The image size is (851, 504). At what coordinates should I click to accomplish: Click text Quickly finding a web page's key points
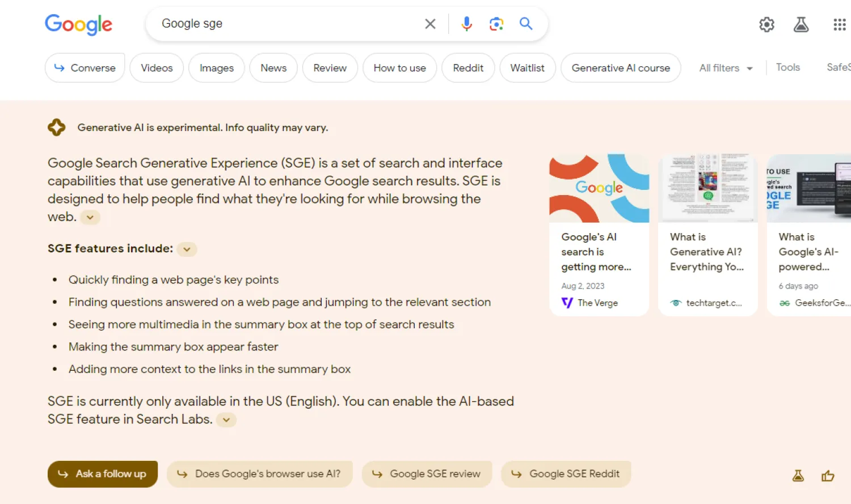point(174,280)
